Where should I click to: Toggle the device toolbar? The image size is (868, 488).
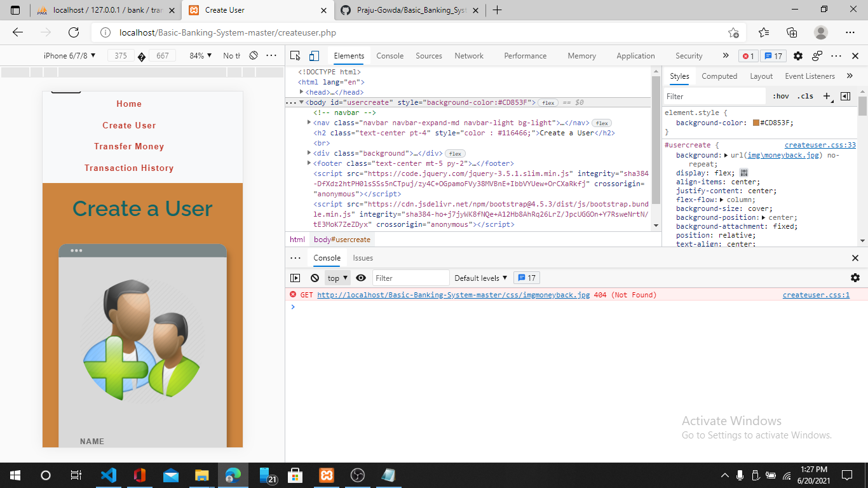(x=313, y=56)
